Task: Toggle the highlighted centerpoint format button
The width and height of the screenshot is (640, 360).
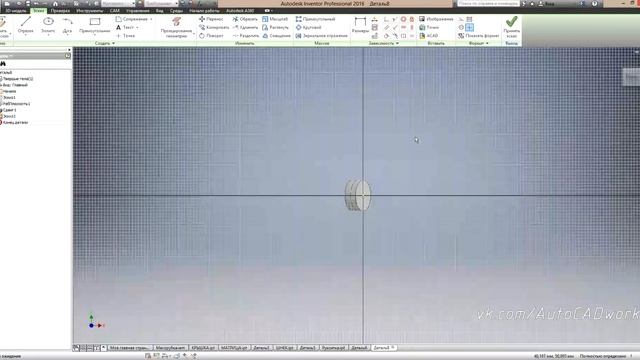Action: tap(469, 27)
